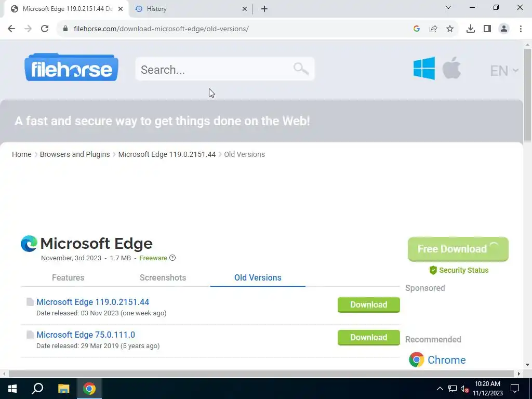The width and height of the screenshot is (532, 399).
Task: Select the Microsoft Edge 119.0.2151.44 browser tab
Action: pyautogui.click(x=66, y=9)
